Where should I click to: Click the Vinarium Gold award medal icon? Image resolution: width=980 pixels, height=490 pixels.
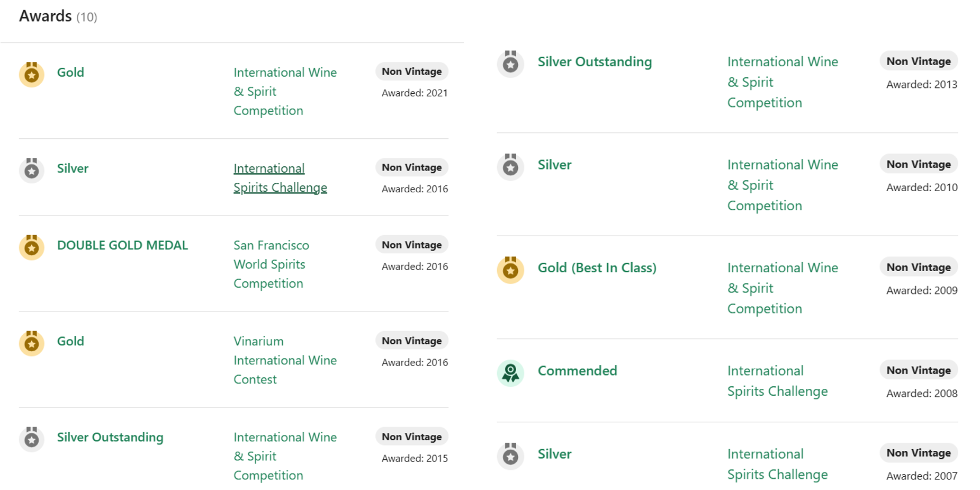pos(32,343)
